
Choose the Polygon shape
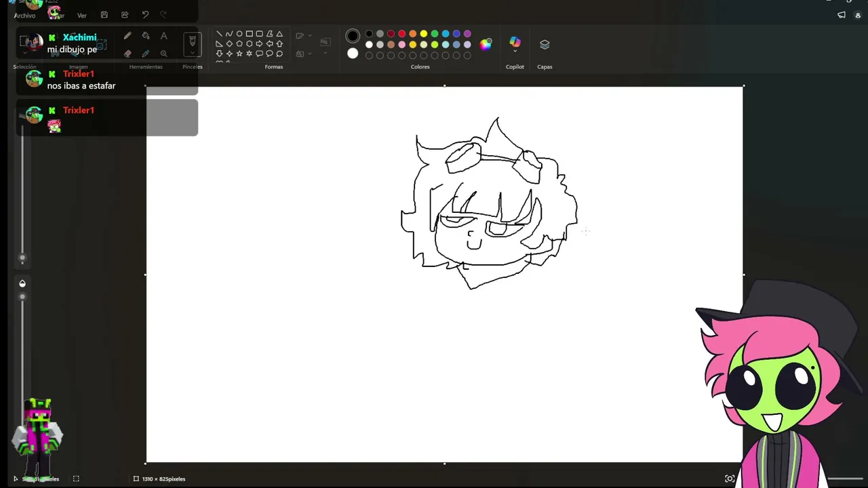pos(269,34)
